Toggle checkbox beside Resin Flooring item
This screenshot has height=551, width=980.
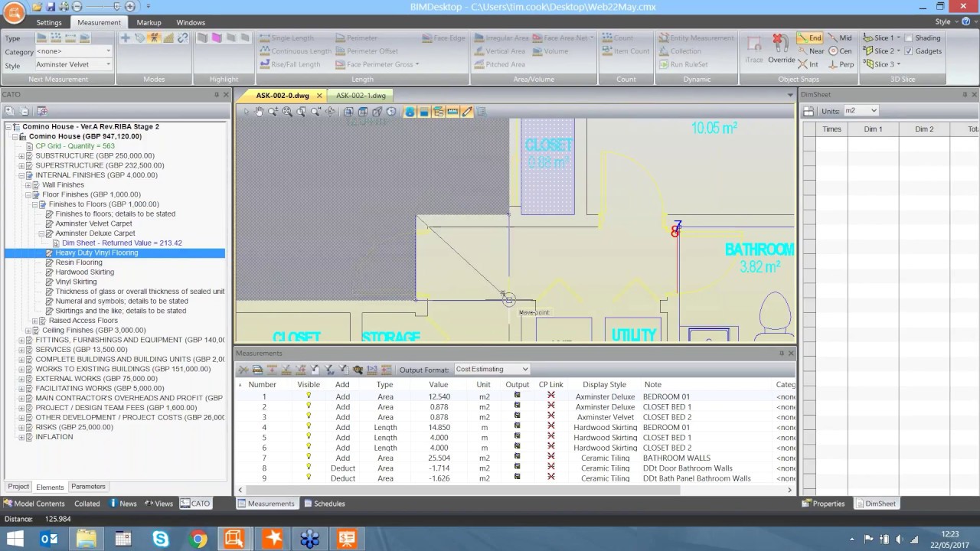pyautogui.click(x=50, y=262)
